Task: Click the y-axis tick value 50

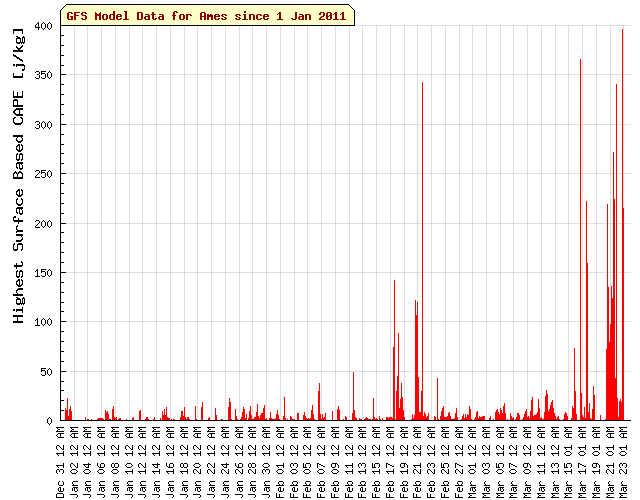Action: 47,372
